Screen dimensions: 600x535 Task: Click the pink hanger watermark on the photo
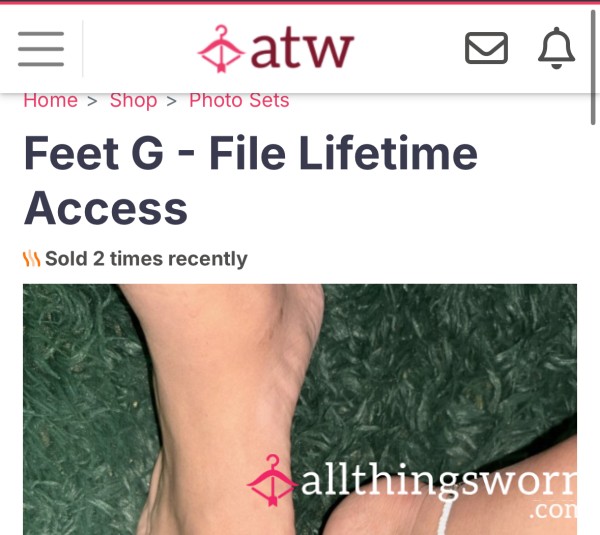(272, 481)
